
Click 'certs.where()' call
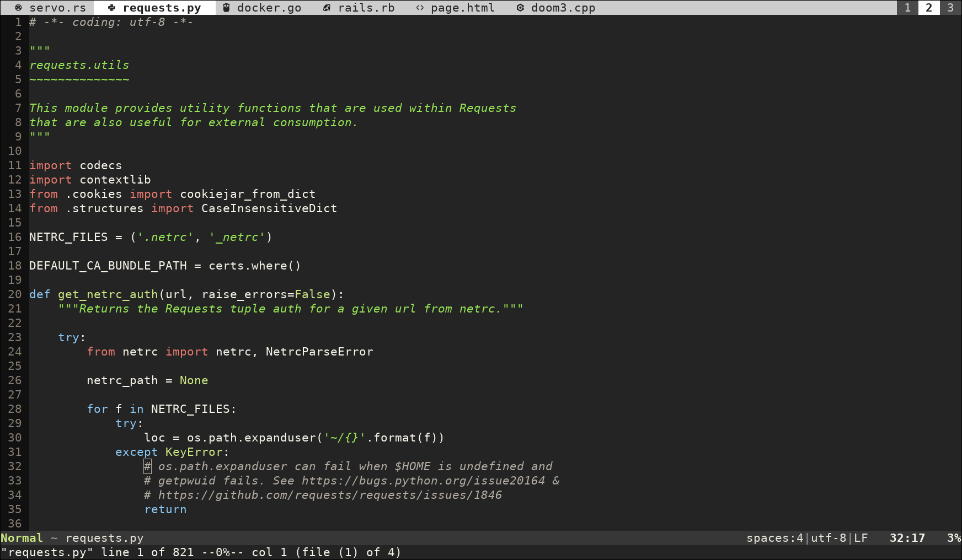(x=255, y=266)
